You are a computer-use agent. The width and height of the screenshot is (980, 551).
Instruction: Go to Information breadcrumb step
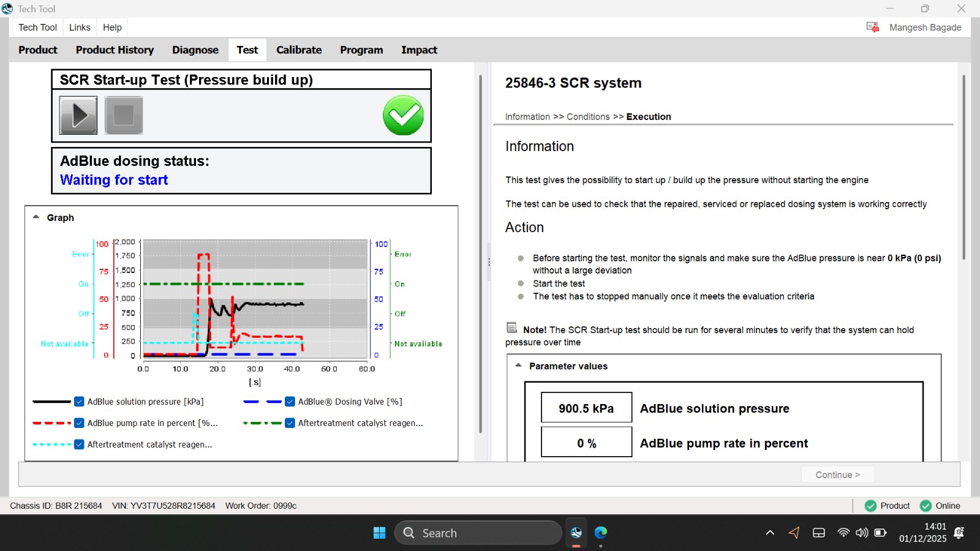527,116
